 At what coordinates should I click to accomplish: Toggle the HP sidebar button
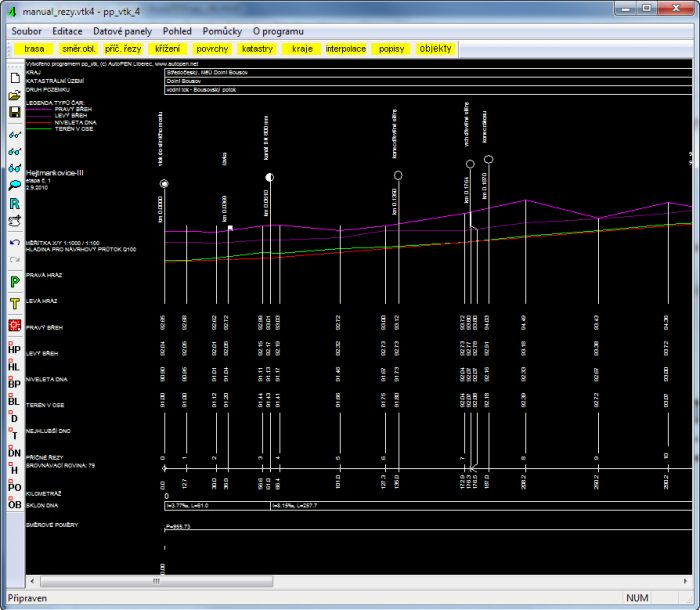click(x=14, y=349)
